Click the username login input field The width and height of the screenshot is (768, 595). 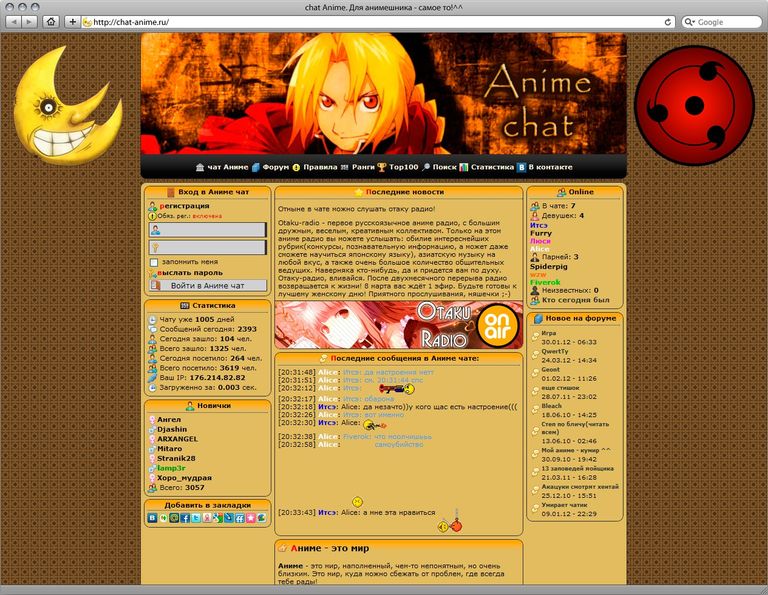[213, 230]
